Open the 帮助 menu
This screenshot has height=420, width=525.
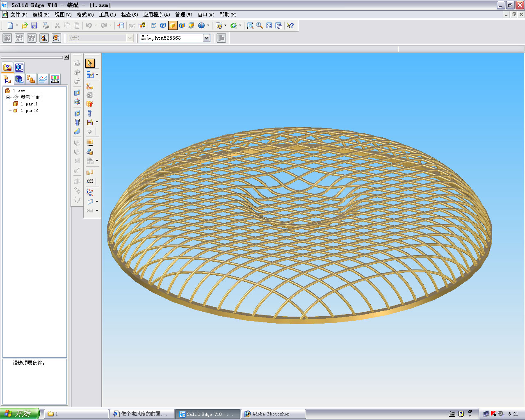click(x=228, y=15)
